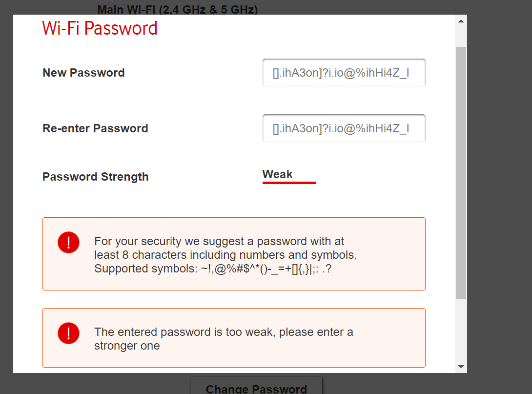Click the Re-enter Password label
This screenshot has height=394, width=532.
pyautogui.click(x=95, y=128)
